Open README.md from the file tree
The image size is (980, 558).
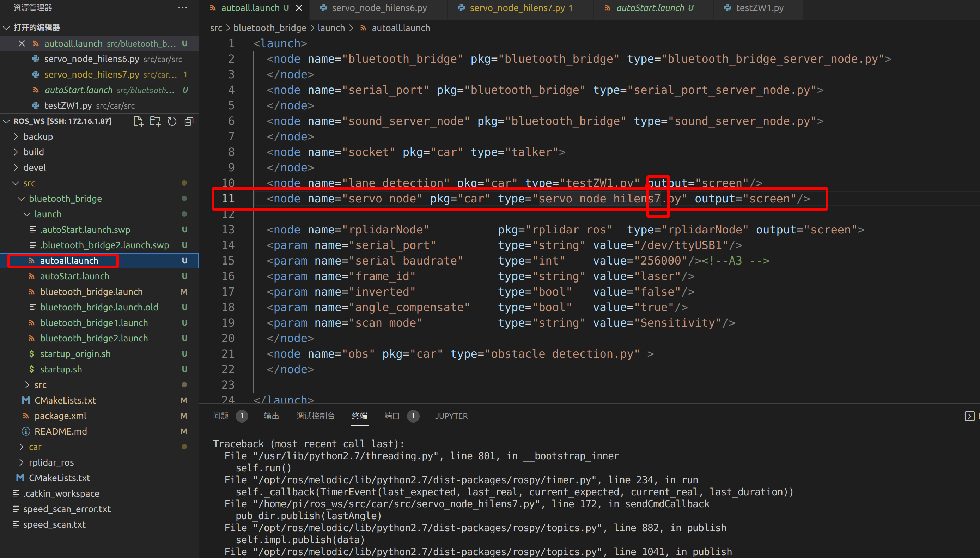pyautogui.click(x=61, y=431)
